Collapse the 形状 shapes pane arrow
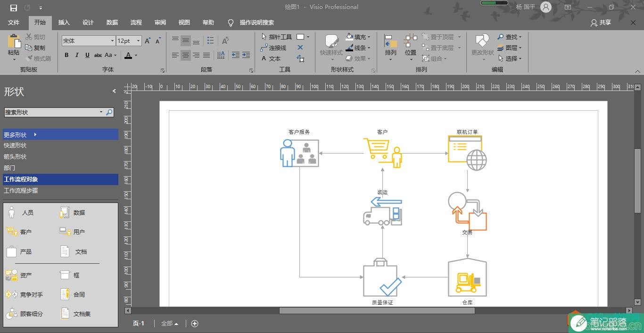 pos(114,91)
